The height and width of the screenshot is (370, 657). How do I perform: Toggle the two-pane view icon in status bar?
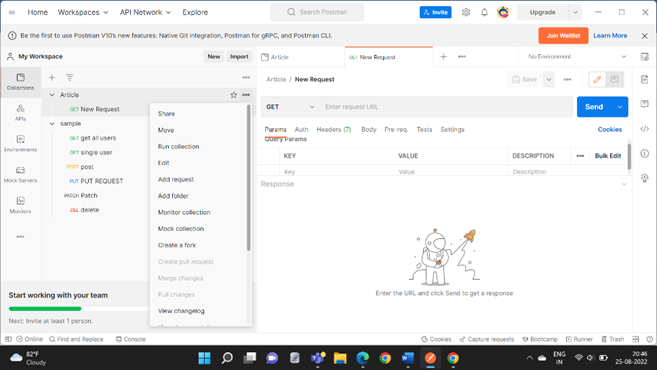pos(636,339)
